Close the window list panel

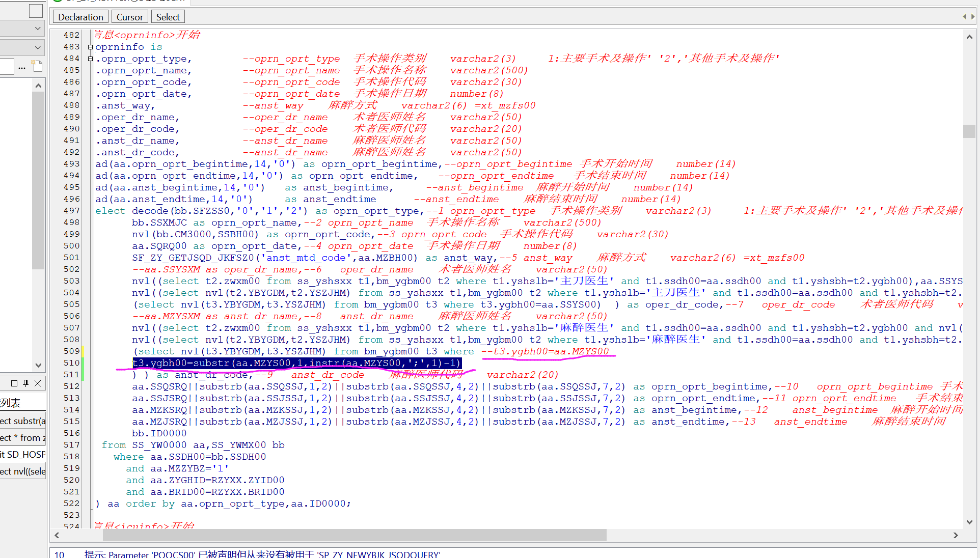(x=38, y=383)
